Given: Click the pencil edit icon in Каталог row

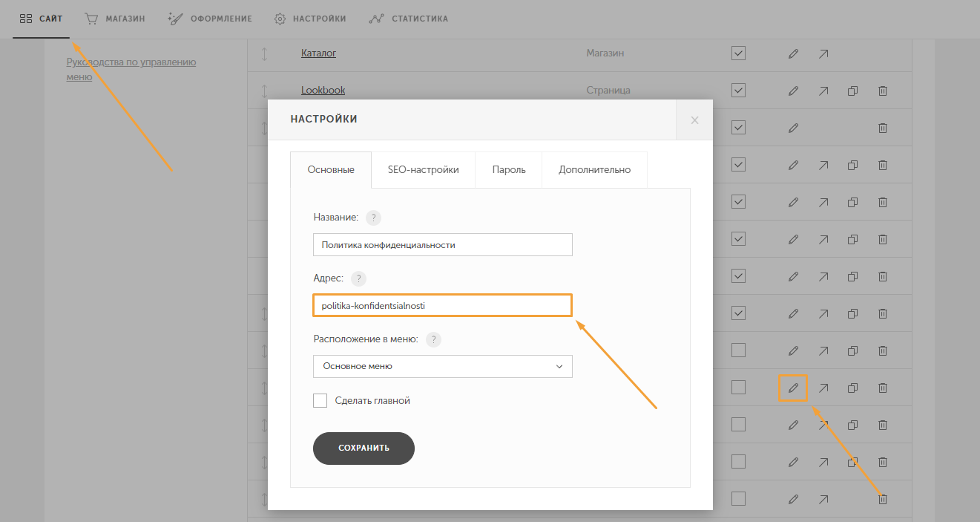Looking at the screenshot, I should (793, 53).
